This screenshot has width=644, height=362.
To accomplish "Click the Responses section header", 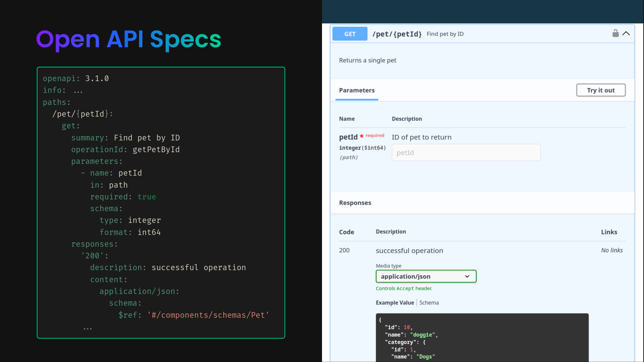I will (355, 203).
